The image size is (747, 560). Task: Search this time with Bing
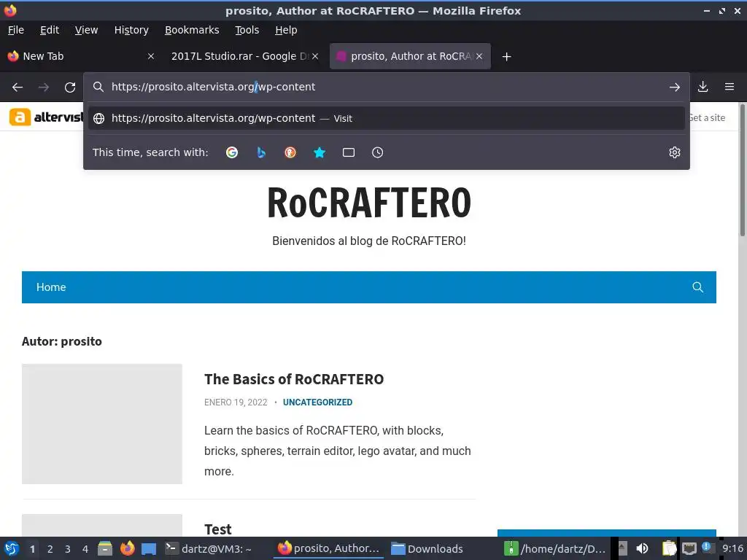tap(261, 152)
